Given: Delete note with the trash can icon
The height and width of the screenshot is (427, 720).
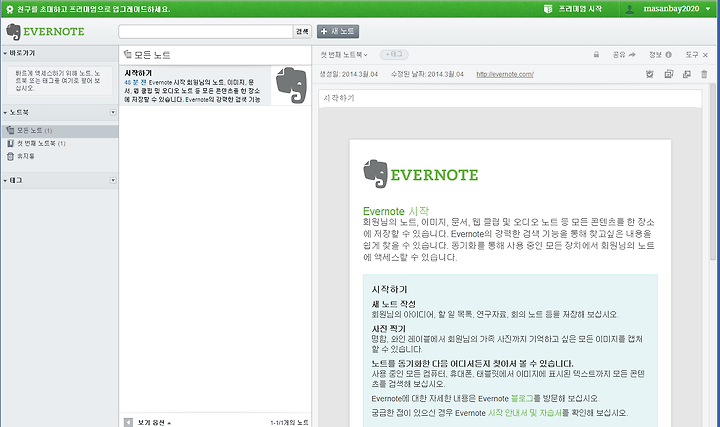Looking at the screenshot, I should click(704, 74).
